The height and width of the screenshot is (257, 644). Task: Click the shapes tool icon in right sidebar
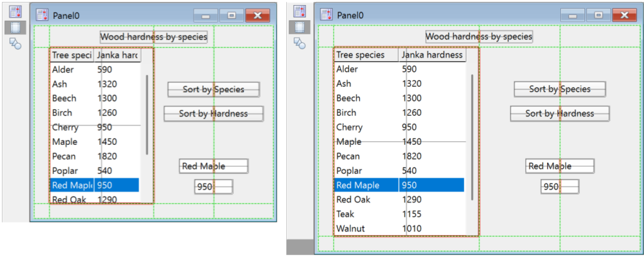[x=299, y=43]
